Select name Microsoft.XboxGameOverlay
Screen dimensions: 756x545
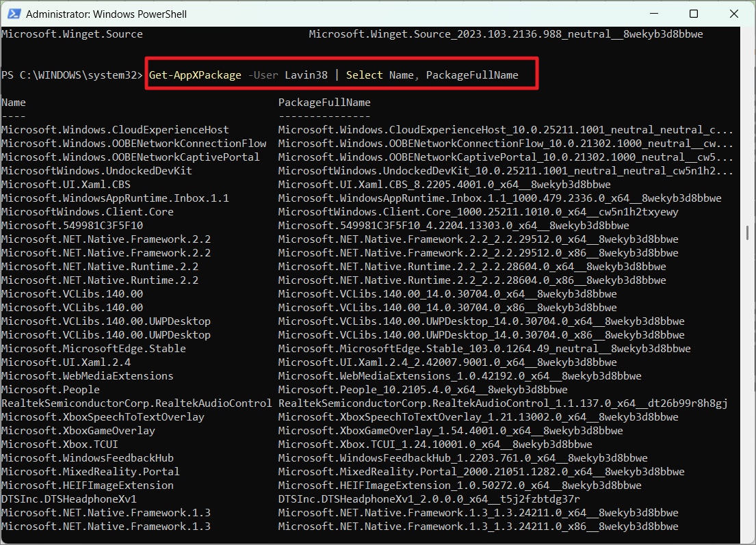pos(79,431)
